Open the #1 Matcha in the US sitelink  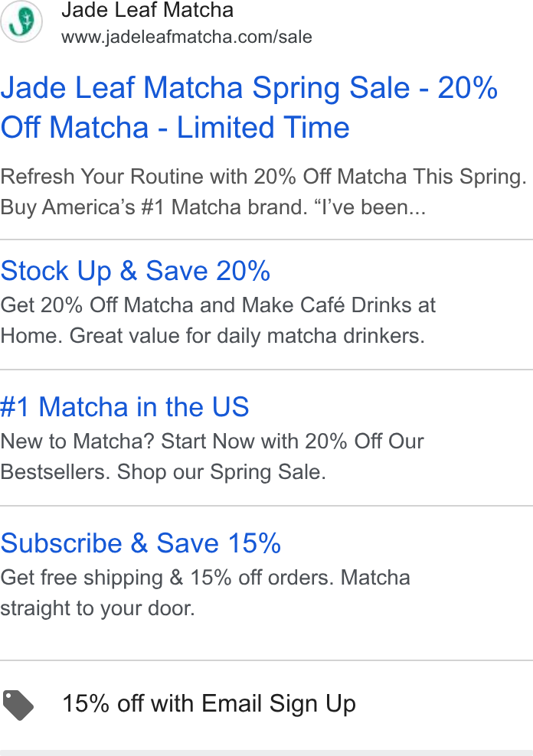tap(125, 406)
